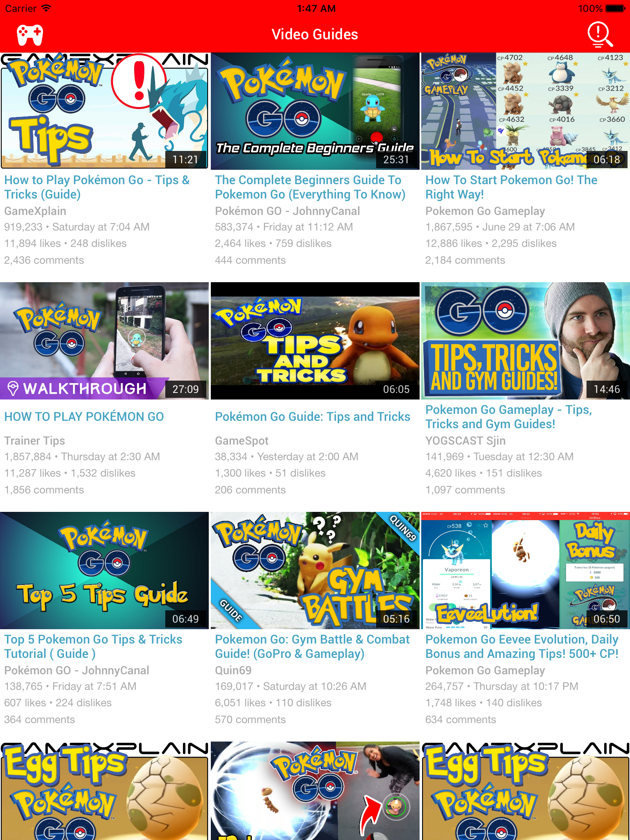Tap the '634 comments' count

(x=461, y=720)
